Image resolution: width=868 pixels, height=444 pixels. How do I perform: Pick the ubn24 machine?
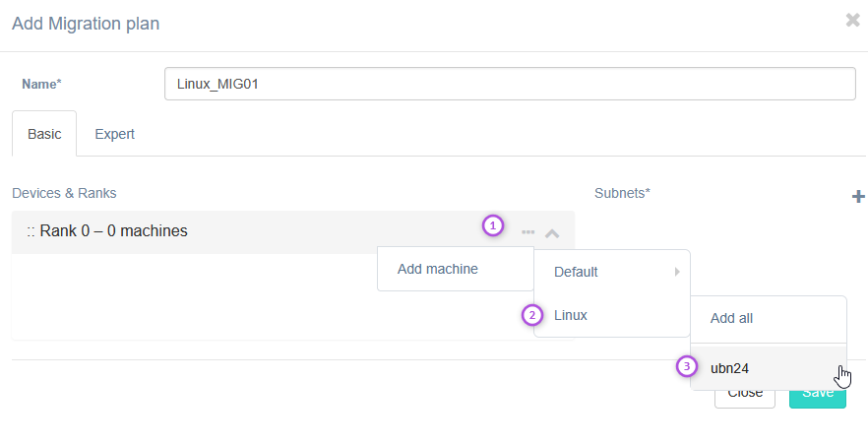[730, 367]
